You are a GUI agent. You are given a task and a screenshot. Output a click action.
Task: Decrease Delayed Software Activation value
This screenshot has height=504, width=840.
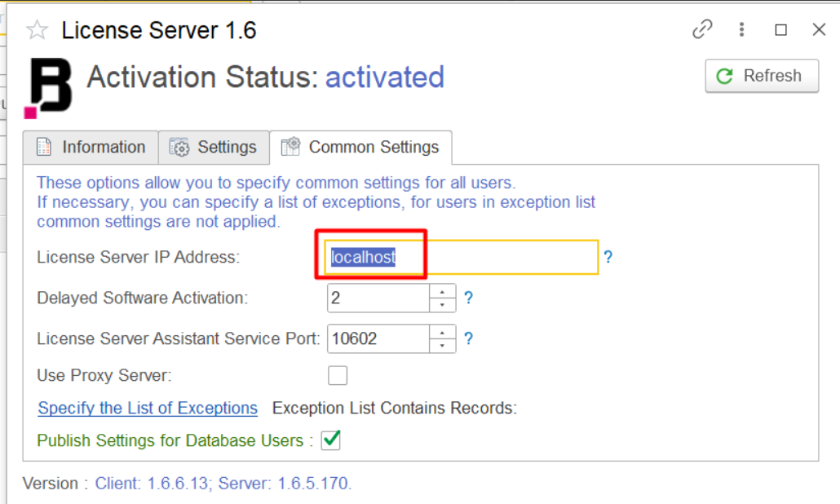pyautogui.click(x=442, y=305)
